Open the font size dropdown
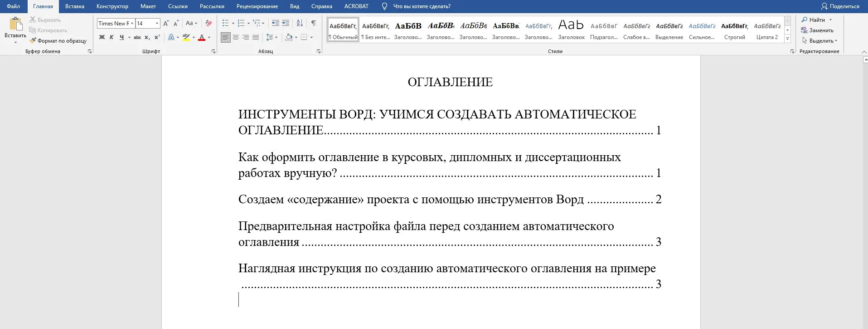 point(157,23)
